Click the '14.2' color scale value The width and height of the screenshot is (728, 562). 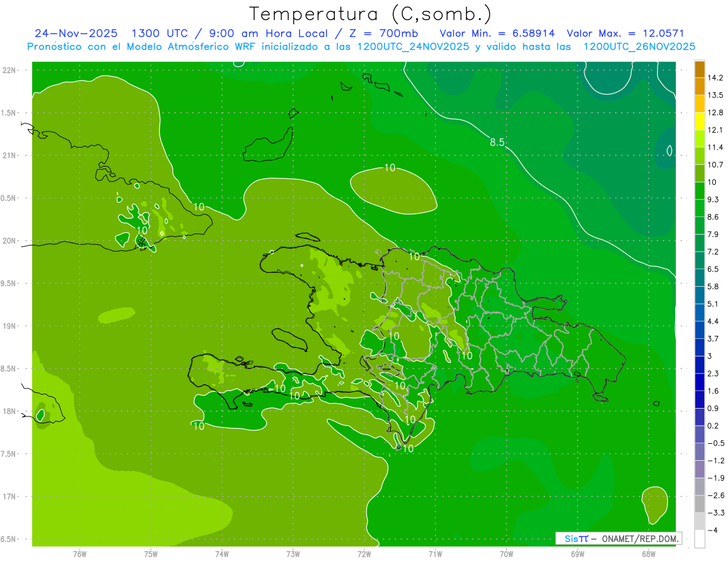(715, 78)
